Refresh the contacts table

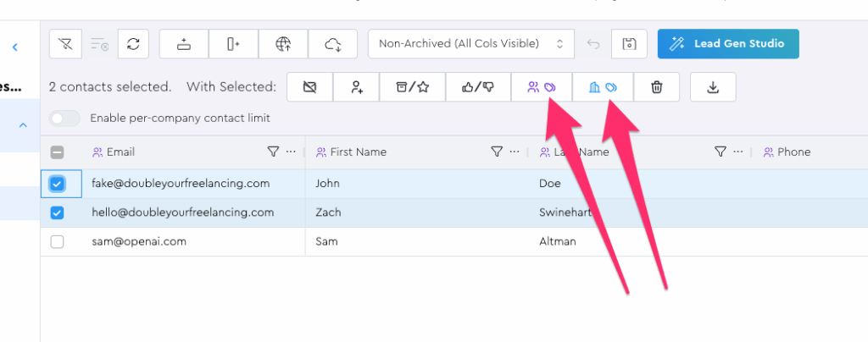point(133,44)
